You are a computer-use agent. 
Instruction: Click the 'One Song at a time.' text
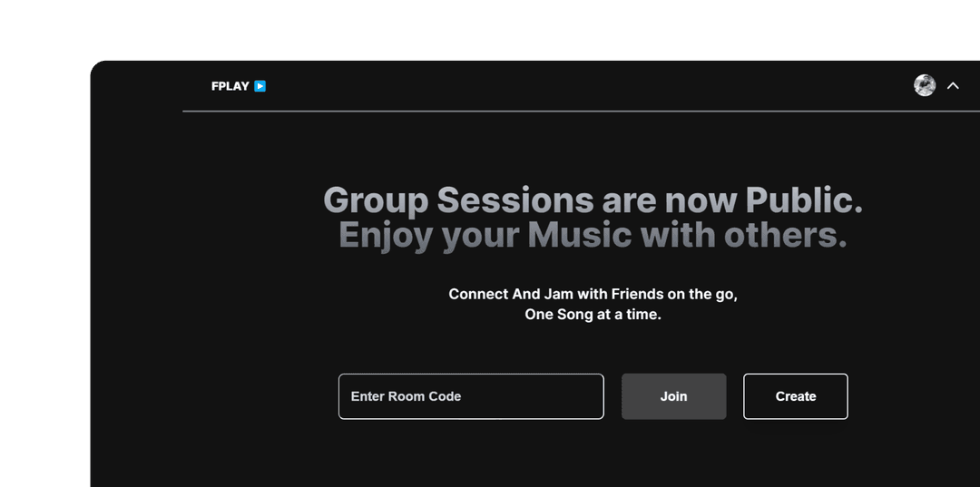click(x=593, y=315)
